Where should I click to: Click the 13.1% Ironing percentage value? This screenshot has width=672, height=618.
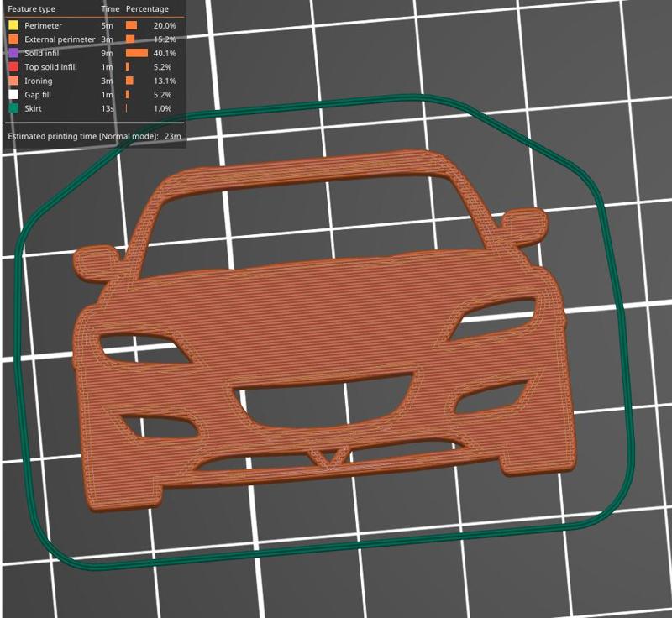165,81
